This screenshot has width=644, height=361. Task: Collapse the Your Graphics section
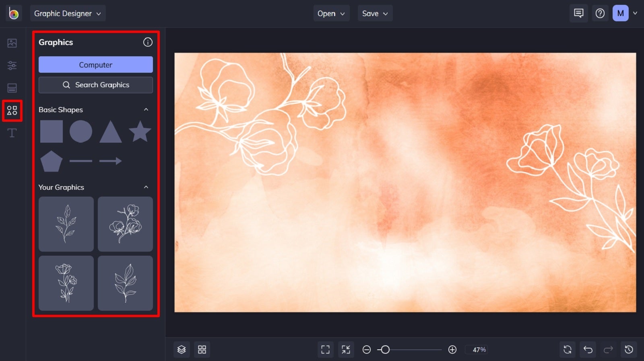click(146, 187)
